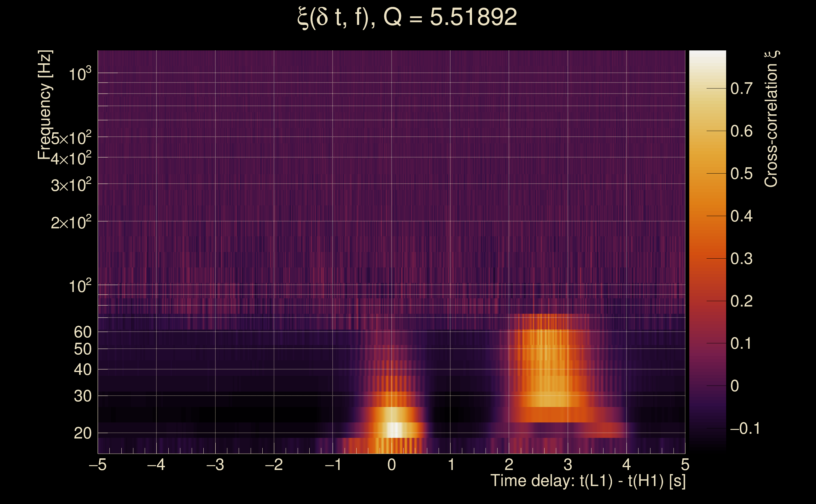
Task: Click the 10³ frequency tick label
Action: (80, 74)
